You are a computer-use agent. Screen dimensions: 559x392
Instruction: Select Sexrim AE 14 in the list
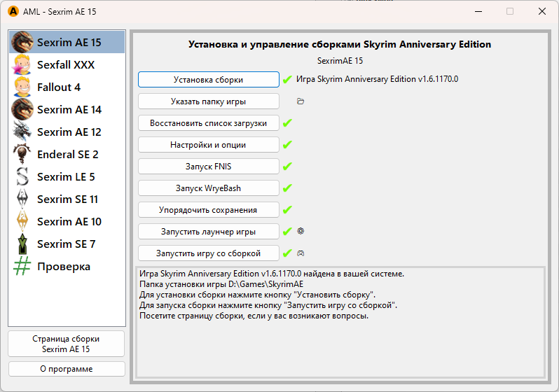(69, 110)
